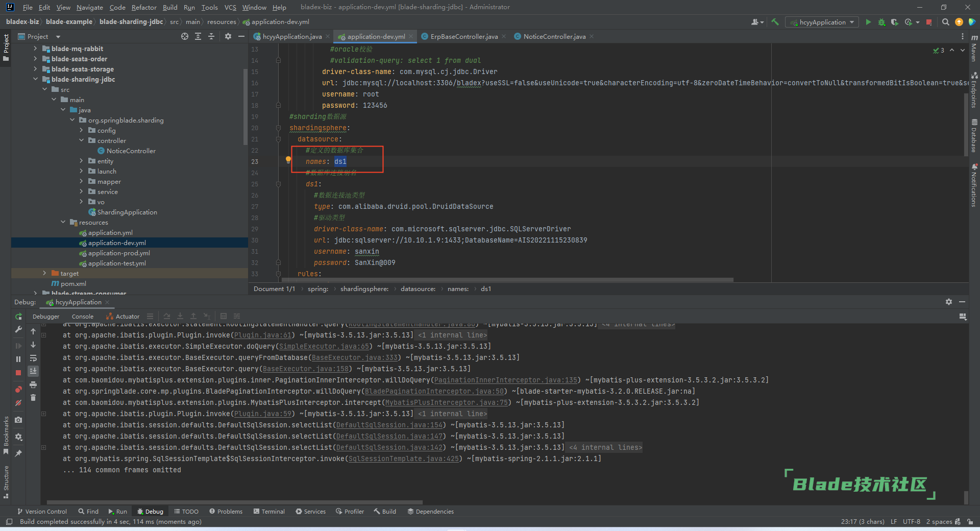View breakpoints with the red circles icon
Screen dimensions: 980x531
[18, 390]
